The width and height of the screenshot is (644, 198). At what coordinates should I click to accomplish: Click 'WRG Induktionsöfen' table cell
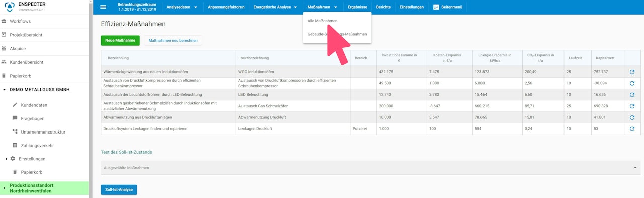[x=293, y=72]
